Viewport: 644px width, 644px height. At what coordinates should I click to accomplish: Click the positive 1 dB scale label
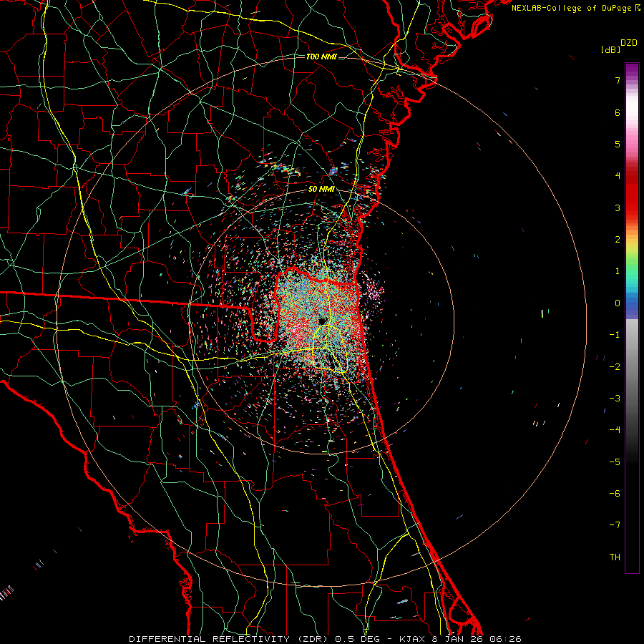click(x=618, y=271)
